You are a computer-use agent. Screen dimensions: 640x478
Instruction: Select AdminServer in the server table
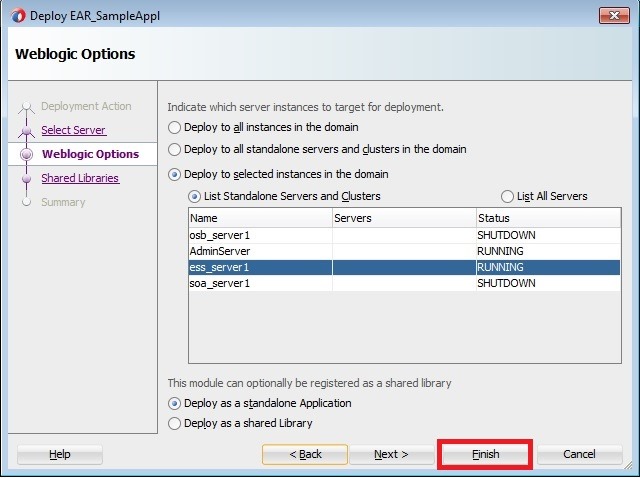point(260,251)
